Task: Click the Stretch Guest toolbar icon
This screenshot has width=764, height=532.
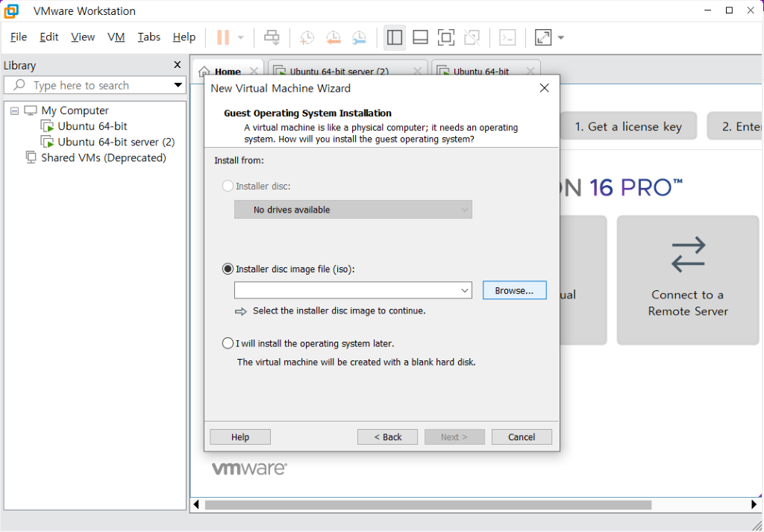Action: [543, 37]
